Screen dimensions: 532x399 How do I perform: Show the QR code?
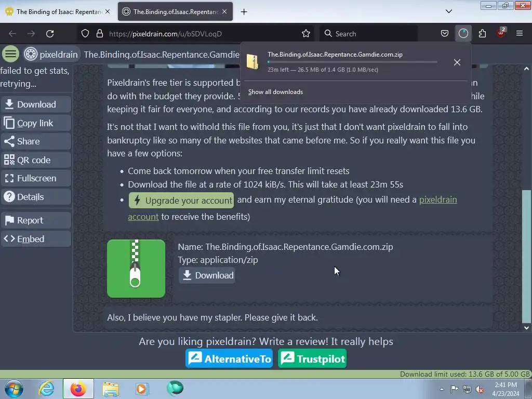point(36,160)
